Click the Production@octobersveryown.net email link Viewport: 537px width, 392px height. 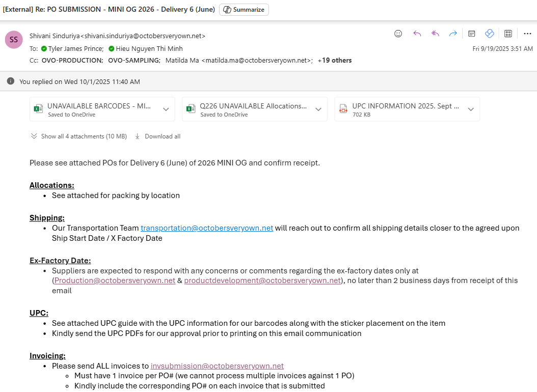point(115,281)
